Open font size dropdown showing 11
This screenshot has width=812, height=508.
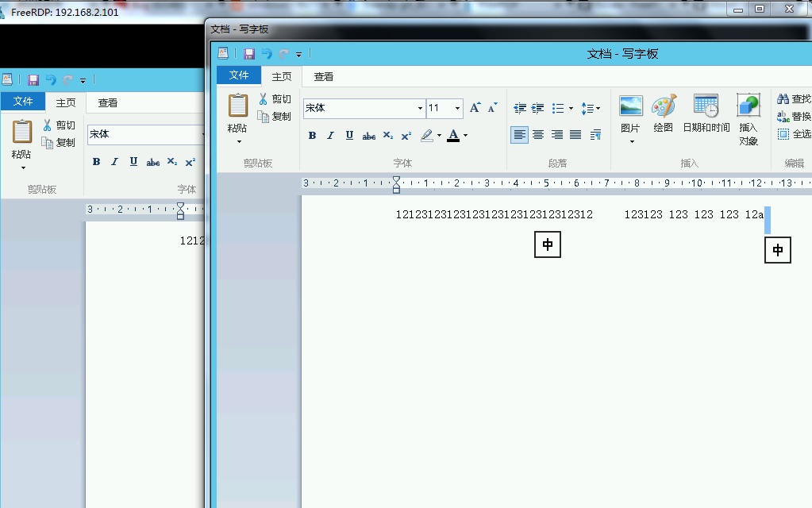pyautogui.click(x=457, y=108)
